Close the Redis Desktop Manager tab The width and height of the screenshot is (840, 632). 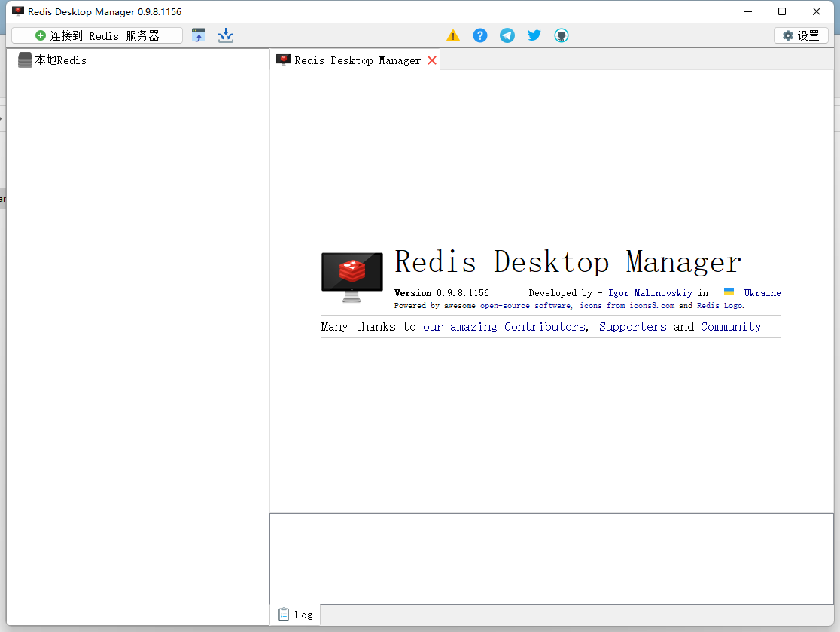[432, 60]
